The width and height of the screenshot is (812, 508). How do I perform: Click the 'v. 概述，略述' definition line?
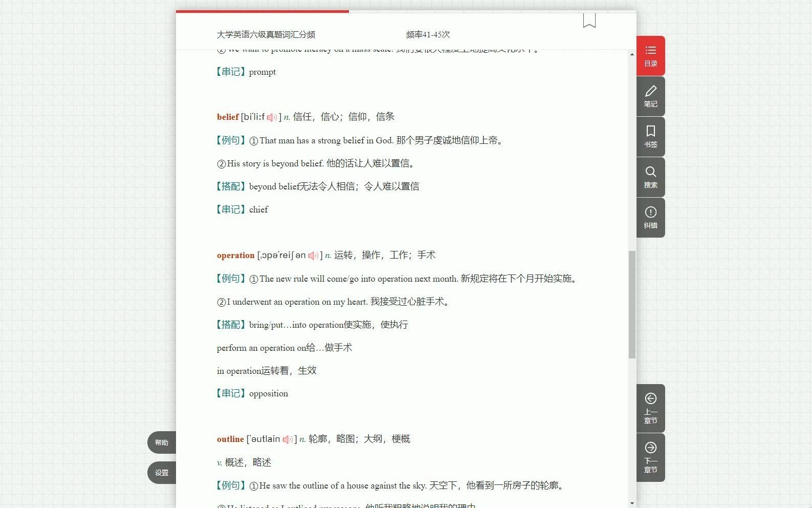coord(244,462)
